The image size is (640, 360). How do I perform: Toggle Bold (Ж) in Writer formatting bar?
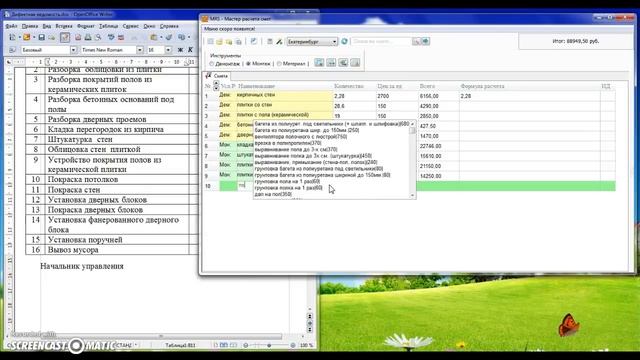pos(180,50)
